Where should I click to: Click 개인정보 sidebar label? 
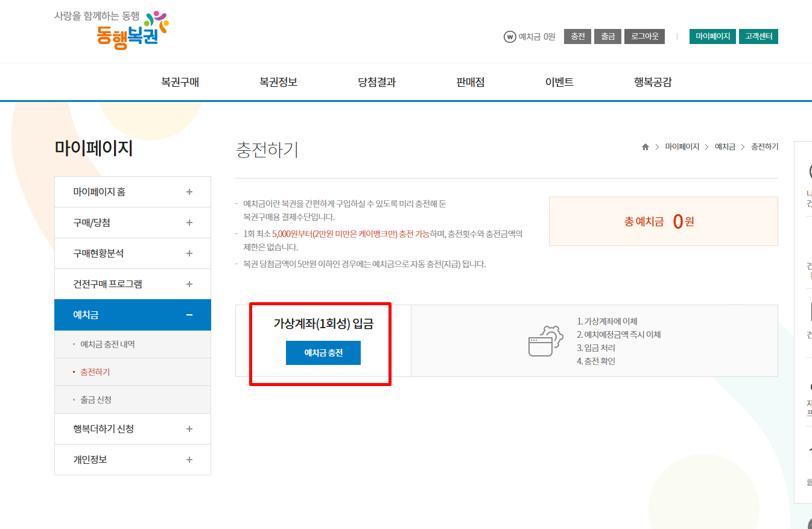point(90,460)
